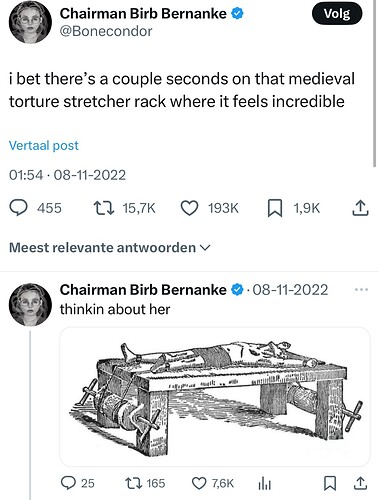
Task: Reply to the 'thinkin about her' post
Action: click(x=69, y=483)
